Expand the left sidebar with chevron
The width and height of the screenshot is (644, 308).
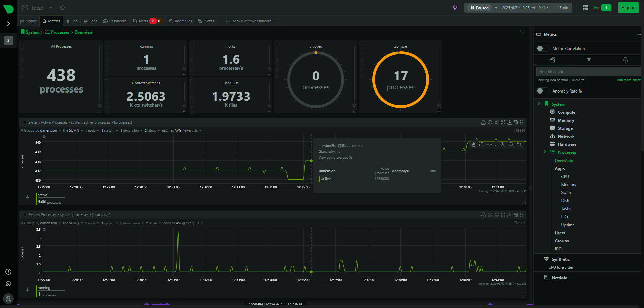pos(8,24)
